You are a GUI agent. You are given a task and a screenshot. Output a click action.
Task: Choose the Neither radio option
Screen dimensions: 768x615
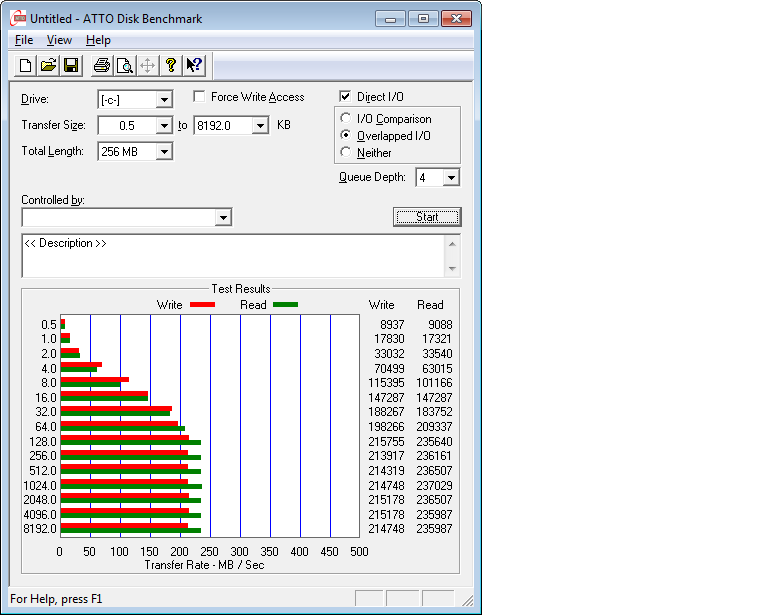346,152
